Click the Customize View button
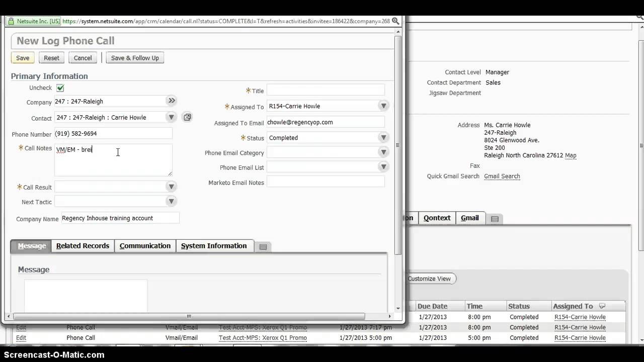 pyautogui.click(x=429, y=279)
